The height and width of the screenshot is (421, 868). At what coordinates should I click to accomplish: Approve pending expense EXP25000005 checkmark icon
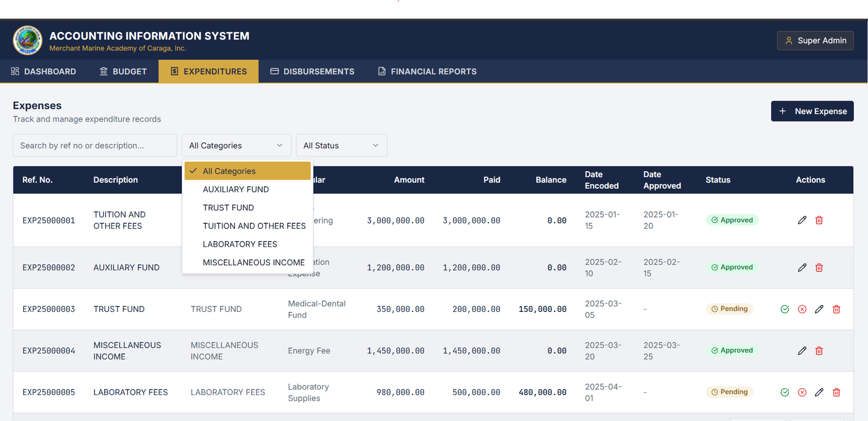(784, 392)
